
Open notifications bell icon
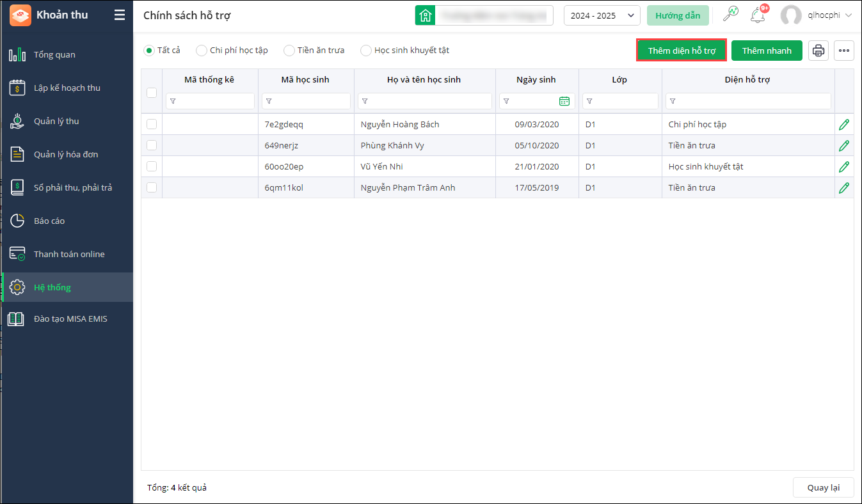(x=758, y=15)
